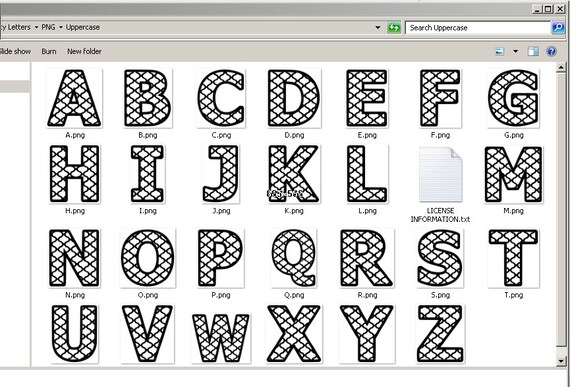The image size is (570, 387).
Task: Select the LICENSE INFORMATION.txt file icon
Action: pyautogui.click(x=441, y=174)
